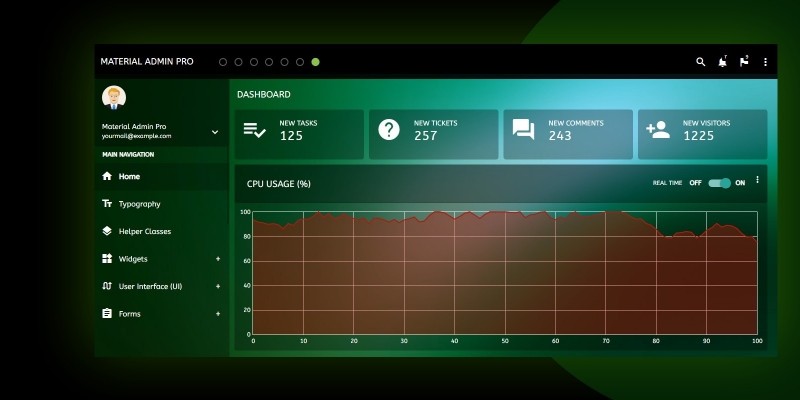Open the CPU Usage card three-dot menu
Screen dimensions: 800x400
757,180
